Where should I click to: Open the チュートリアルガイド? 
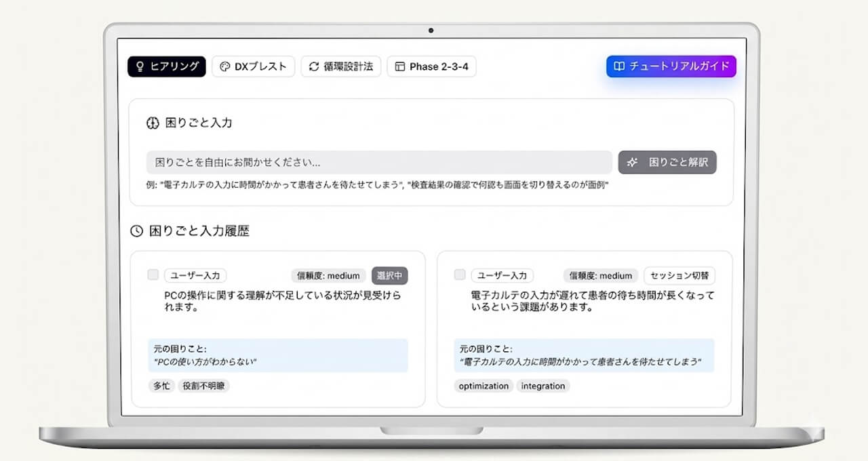point(671,66)
